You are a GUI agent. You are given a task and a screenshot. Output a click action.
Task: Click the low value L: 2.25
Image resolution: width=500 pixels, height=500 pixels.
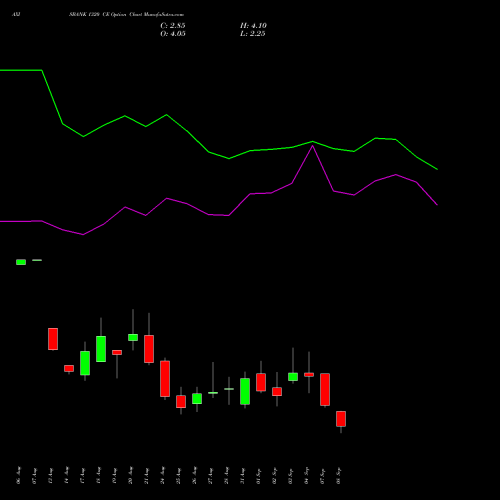[253, 34]
